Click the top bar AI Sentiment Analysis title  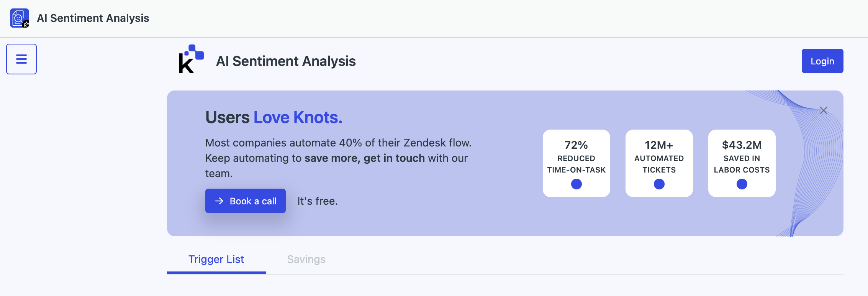tap(93, 18)
